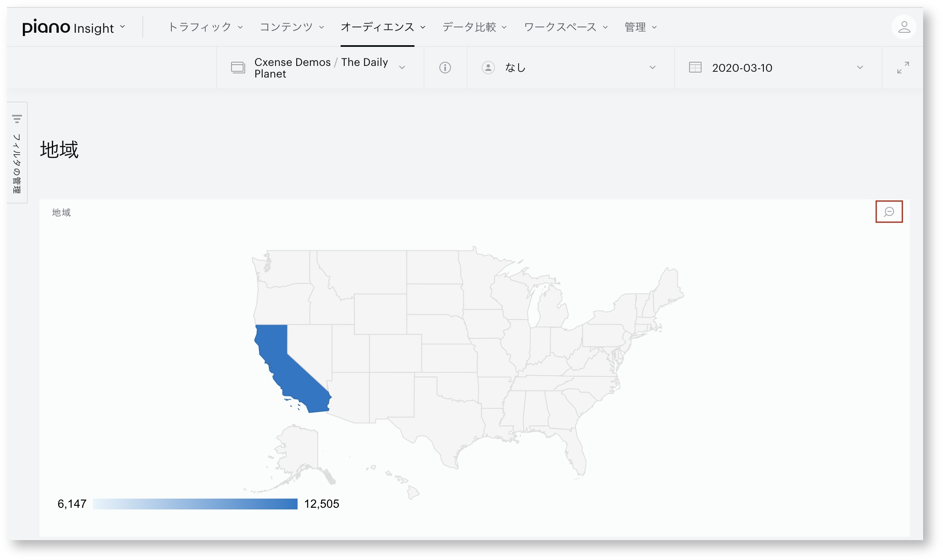Select the highlighted California state on map
The height and width of the screenshot is (560, 943).
pyautogui.click(x=290, y=369)
